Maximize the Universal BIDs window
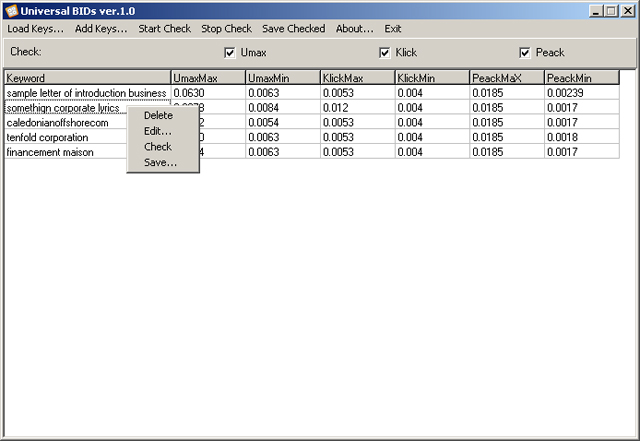Image resolution: width=640 pixels, height=441 pixels. pyautogui.click(x=611, y=10)
